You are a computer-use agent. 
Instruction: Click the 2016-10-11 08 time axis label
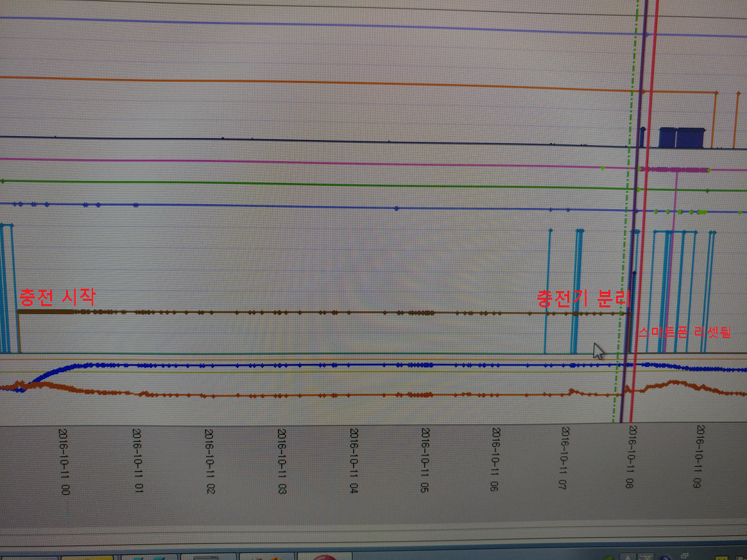tap(631, 457)
